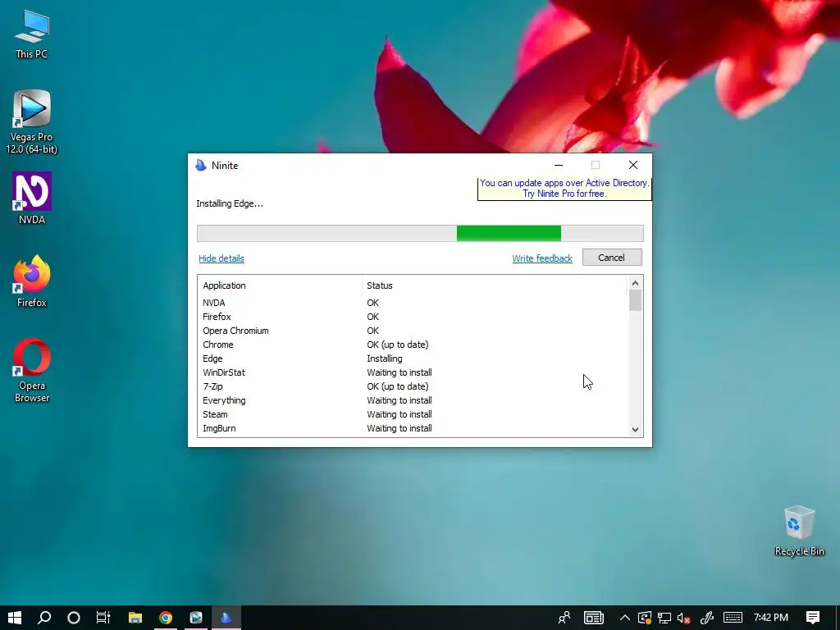This screenshot has width=840, height=630.
Task: Open File Explorer from the taskbar
Action: [135, 618]
